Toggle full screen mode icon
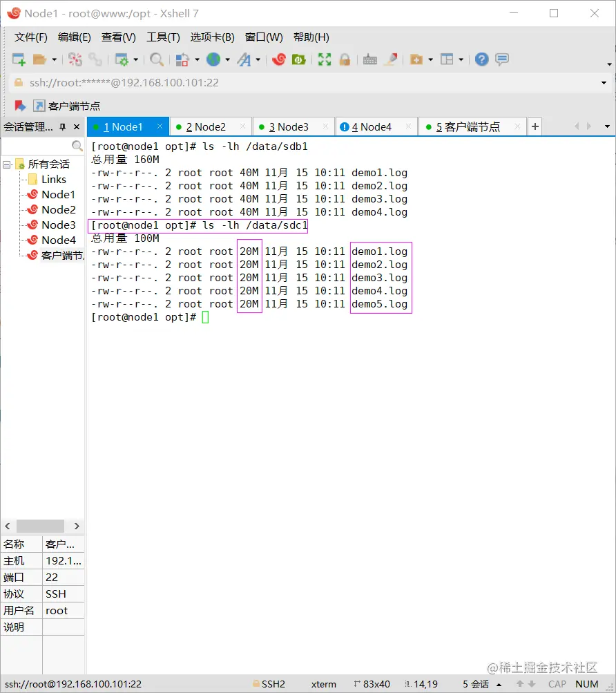The height and width of the screenshot is (693, 616). click(325, 59)
